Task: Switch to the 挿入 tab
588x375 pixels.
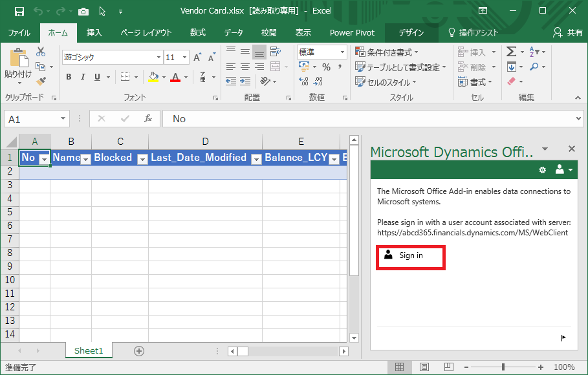Action: click(x=94, y=33)
